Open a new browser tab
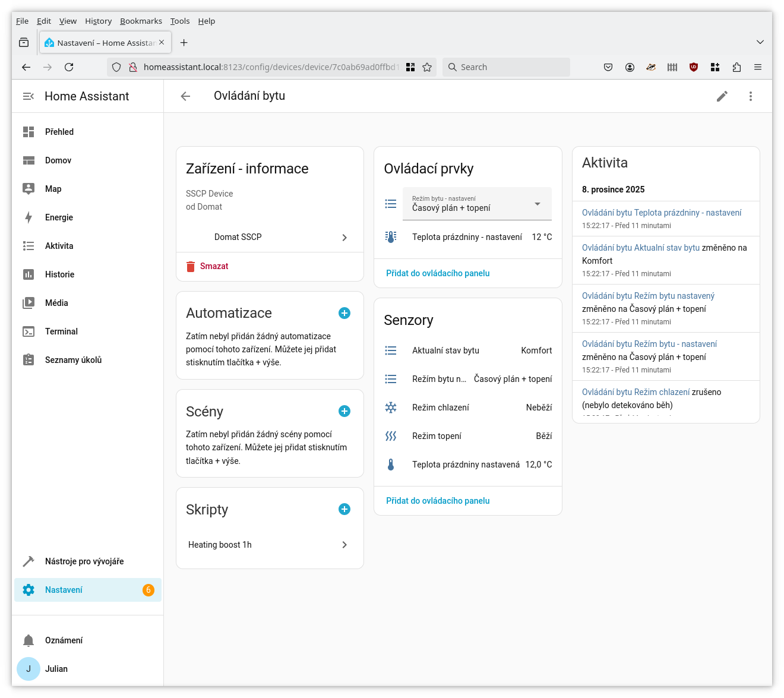 tap(184, 43)
